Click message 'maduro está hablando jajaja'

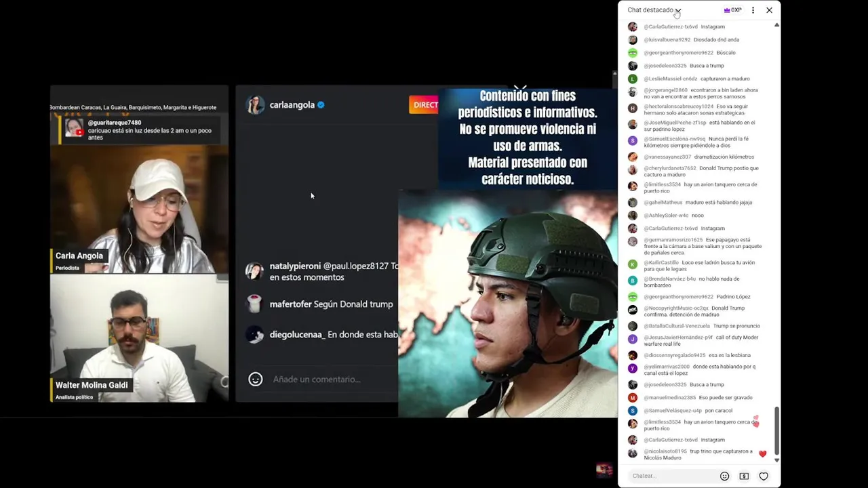[719, 203]
